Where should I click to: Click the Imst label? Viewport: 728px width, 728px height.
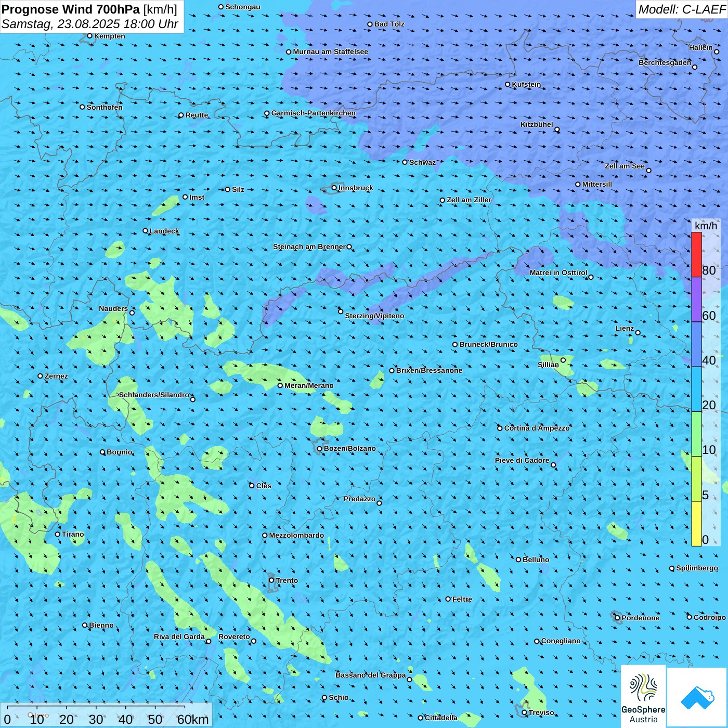coord(197,197)
